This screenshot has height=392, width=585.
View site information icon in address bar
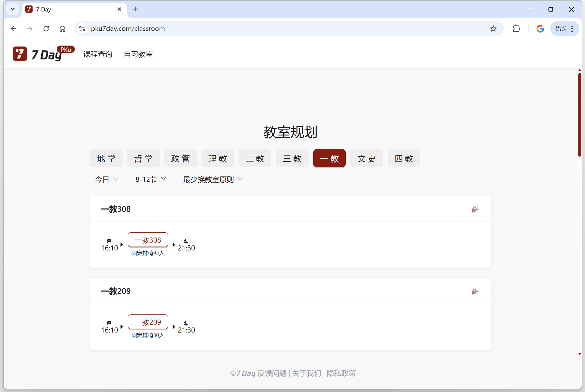tap(82, 29)
